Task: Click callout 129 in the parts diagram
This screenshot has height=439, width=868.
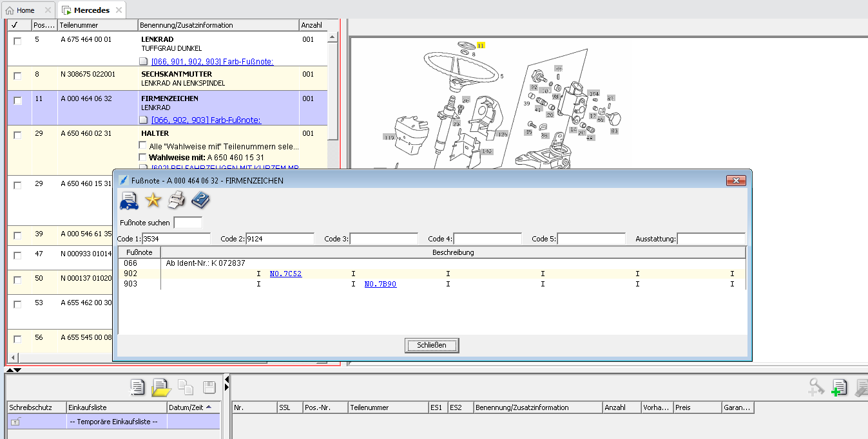Action: click(503, 134)
